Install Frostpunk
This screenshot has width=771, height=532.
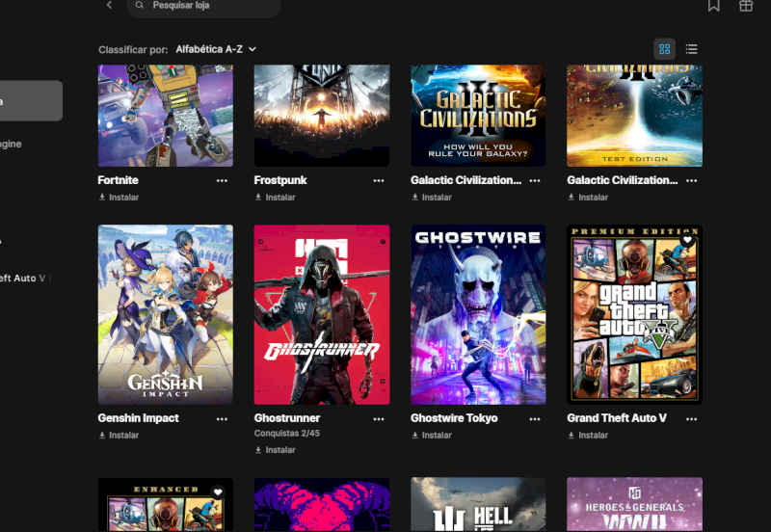tap(275, 198)
